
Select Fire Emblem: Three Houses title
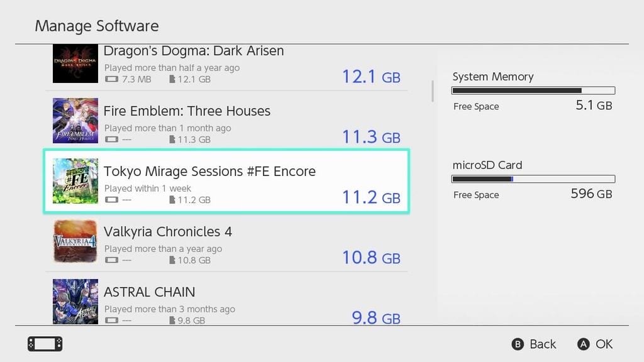[187, 111]
